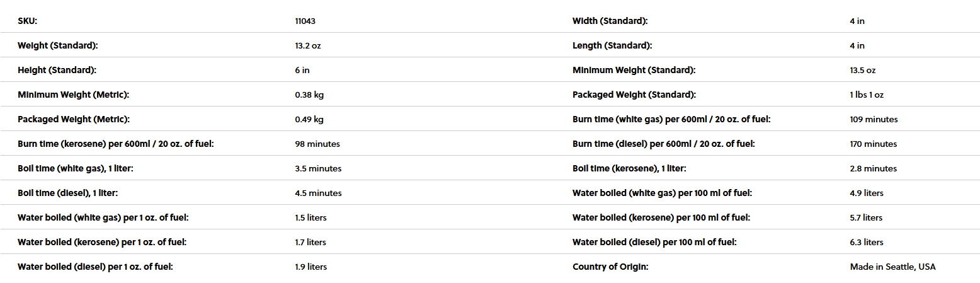Click the 13.5 oz minimum weight value
Image resolution: width=980 pixels, height=283 pixels.
pyautogui.click(x=862, y=70)
